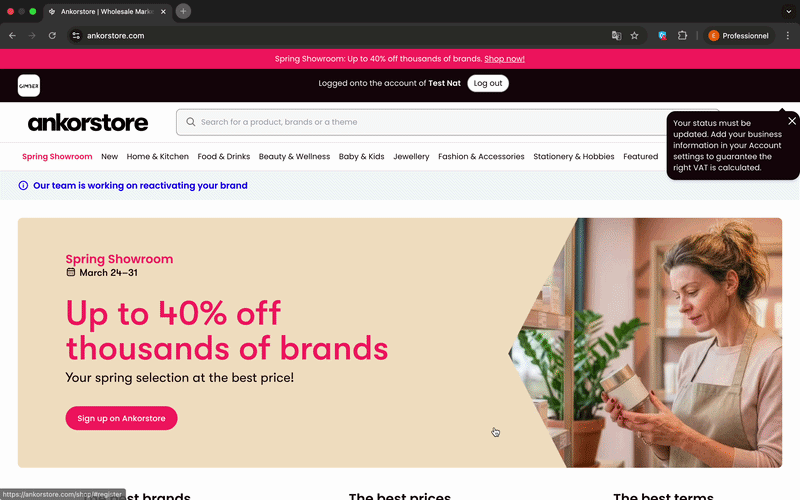Click Sign up on Ankorstore button
The height and width of the screenshot is (500, 800).
tap(121, 418)
